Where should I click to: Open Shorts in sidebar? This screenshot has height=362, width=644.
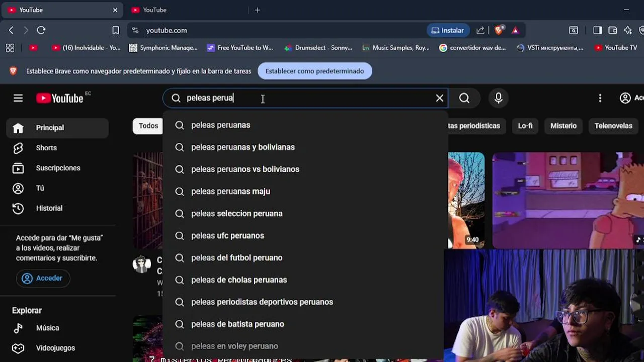57,148
